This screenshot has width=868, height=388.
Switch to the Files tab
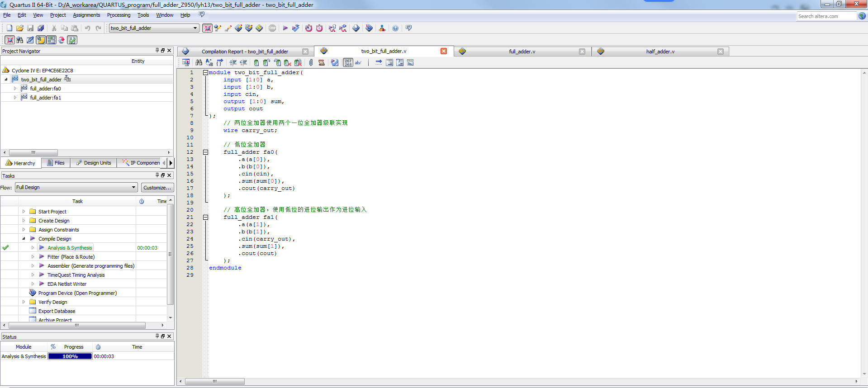click(x=56, y=163)
